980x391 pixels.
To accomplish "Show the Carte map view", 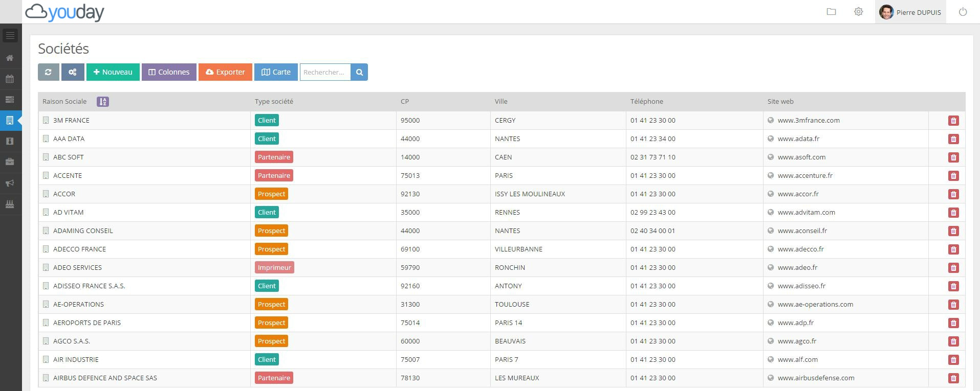I will coord(276,72).
